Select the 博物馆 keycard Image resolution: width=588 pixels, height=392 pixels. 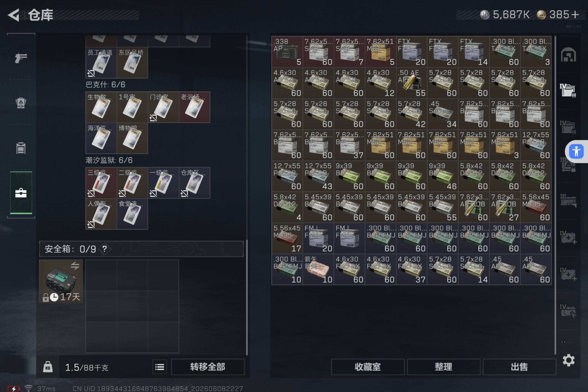pyautogui.click(x=132, y=138)
